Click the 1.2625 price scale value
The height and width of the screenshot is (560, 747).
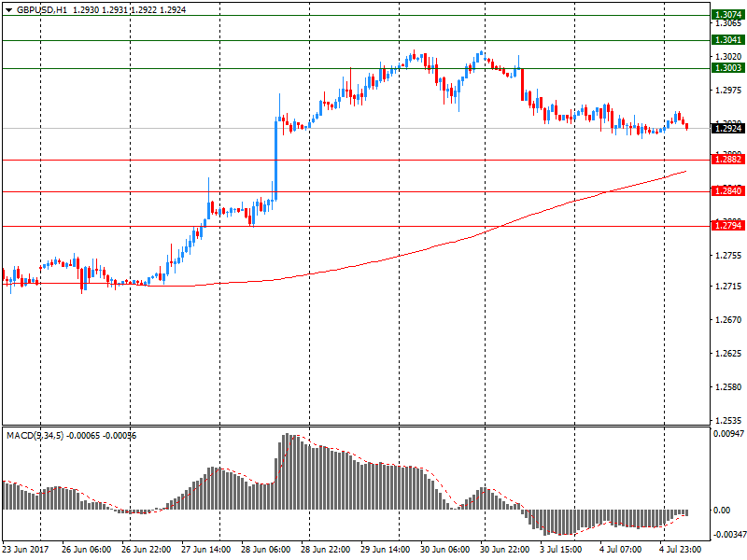point(728,354)
